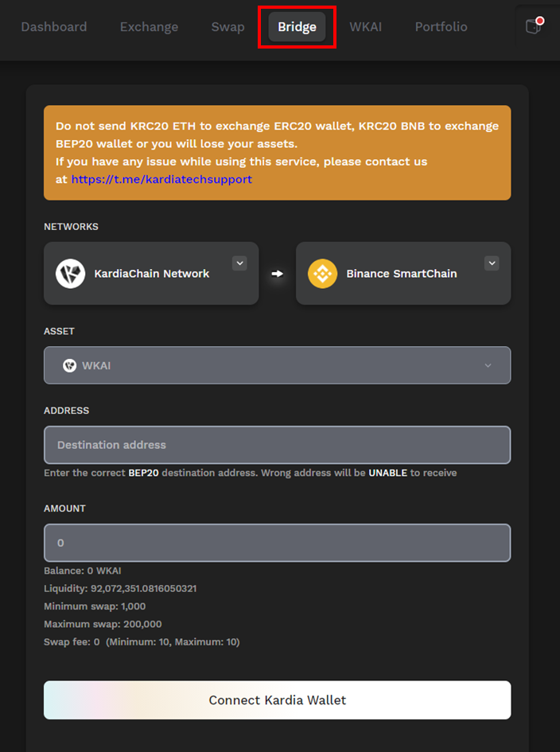Switch to the Dashboard tab
The width and height of the screenshot is (560, 752).
click(54, 27)
